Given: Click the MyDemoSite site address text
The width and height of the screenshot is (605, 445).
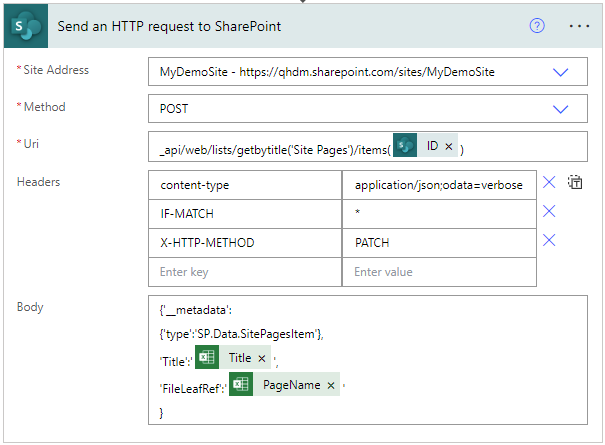Looking at the screenshot, I should click(x=327, y=72).
